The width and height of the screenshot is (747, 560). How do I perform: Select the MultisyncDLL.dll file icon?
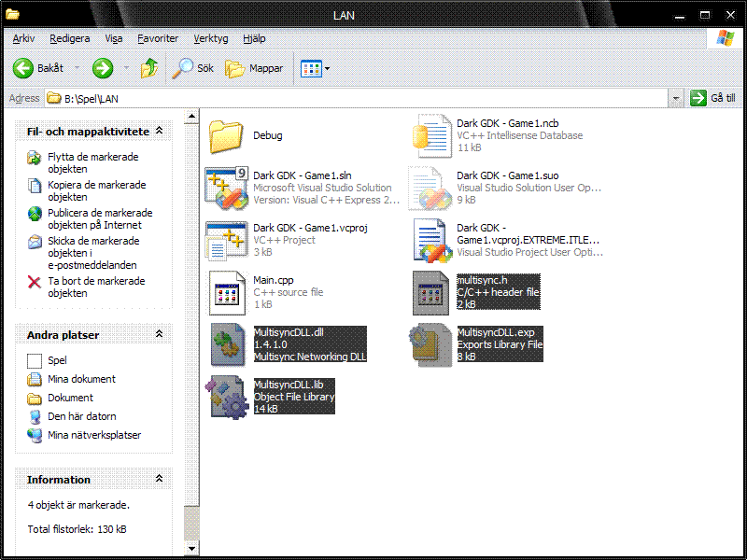click(x=228, y=344)
